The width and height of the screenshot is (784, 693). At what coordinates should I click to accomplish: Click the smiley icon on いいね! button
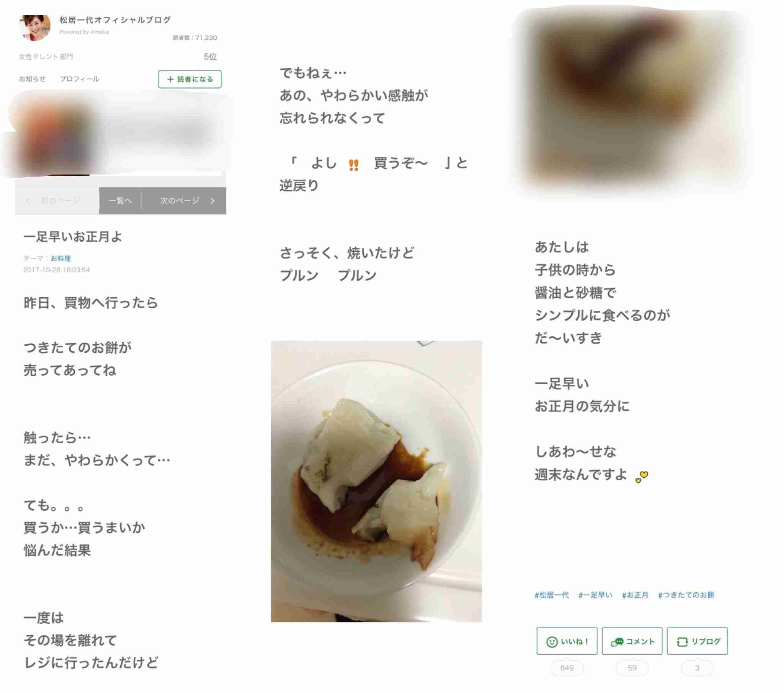click(x=552, y=642)
